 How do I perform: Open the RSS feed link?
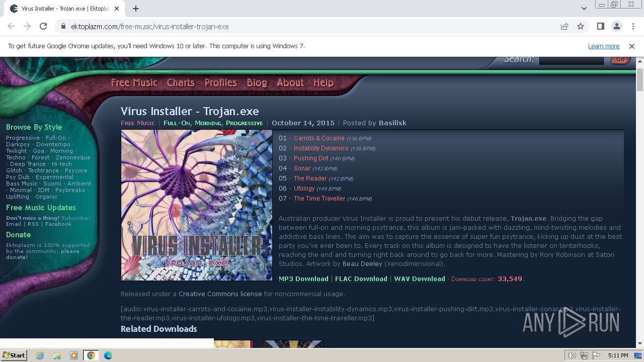[x=33, y=224]
